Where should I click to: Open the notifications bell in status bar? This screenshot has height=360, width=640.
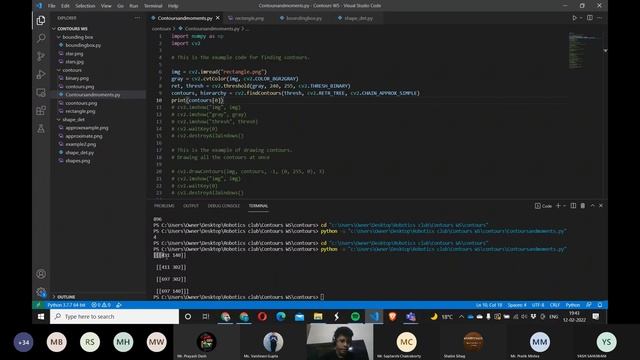(x=600, y=305)
